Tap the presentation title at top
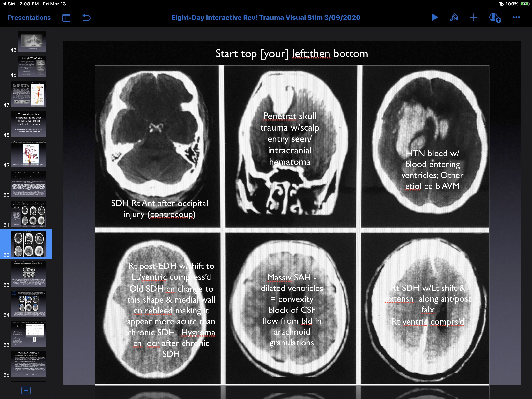 (266, 18)
